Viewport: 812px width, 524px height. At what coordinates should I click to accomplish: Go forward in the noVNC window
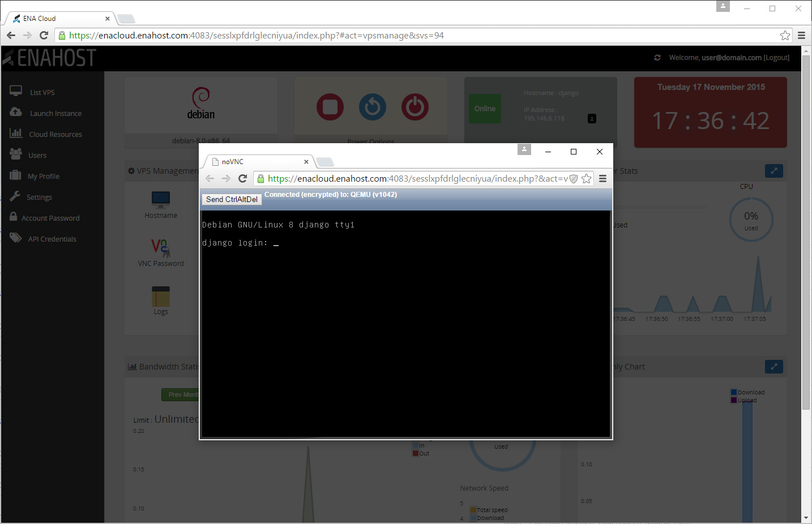click(x=226, y=179)
